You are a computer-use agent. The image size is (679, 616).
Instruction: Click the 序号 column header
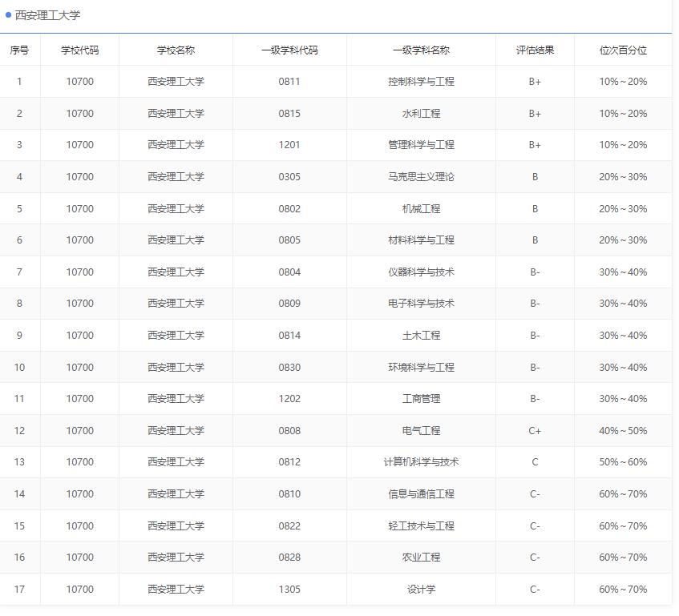pyautogui.click(x=20, y=49)
